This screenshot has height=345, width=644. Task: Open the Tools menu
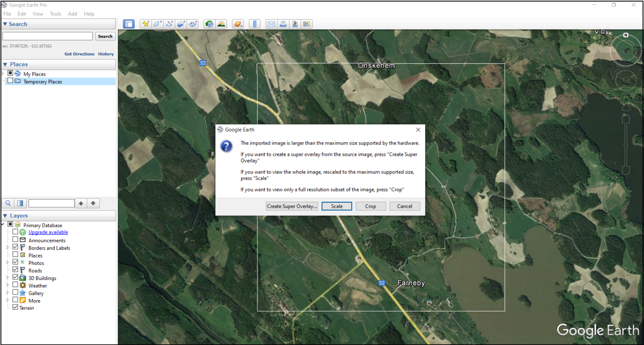[x=56, y=14]
